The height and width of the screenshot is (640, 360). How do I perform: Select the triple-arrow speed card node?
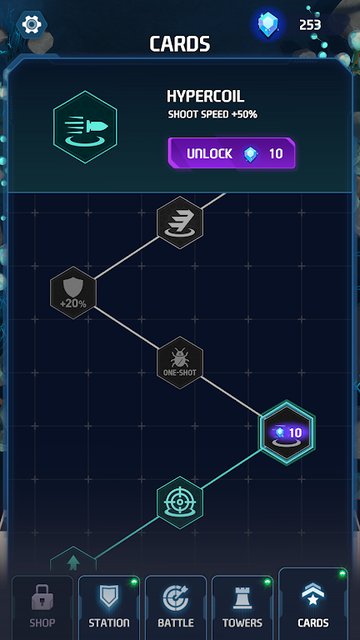[180, 222]
